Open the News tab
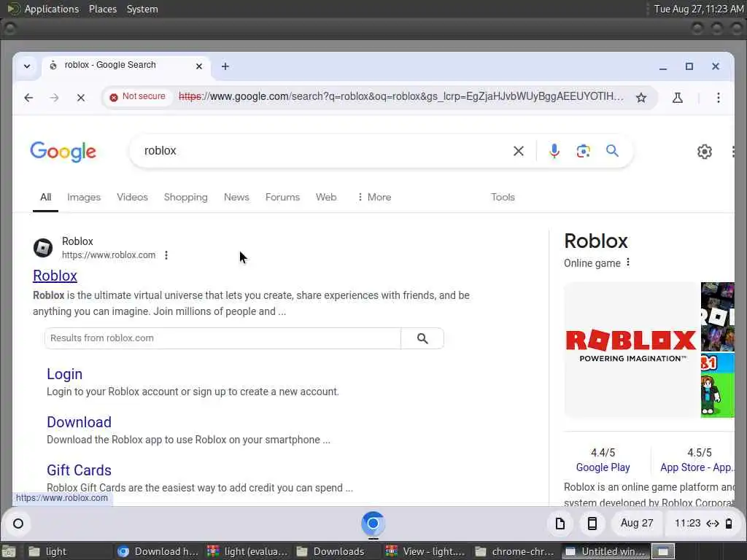 (x=236, y=197)
